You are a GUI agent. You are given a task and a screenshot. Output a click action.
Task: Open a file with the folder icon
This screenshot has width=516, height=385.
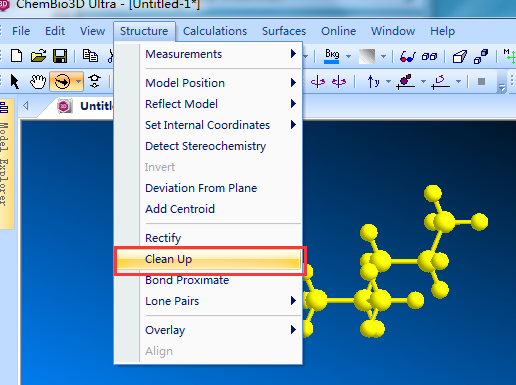coord(38,56)
